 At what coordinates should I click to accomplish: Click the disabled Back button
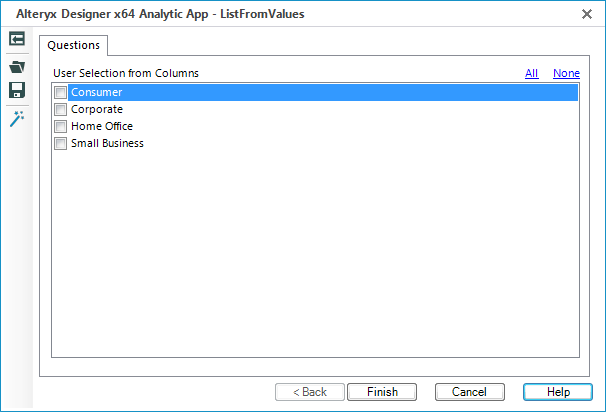(x=310, y=392)
